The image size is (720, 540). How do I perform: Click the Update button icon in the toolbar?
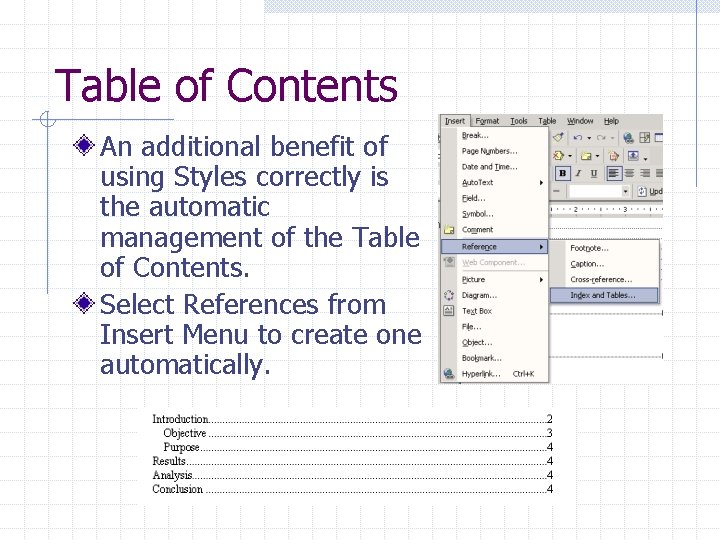[x=642, y=191]
